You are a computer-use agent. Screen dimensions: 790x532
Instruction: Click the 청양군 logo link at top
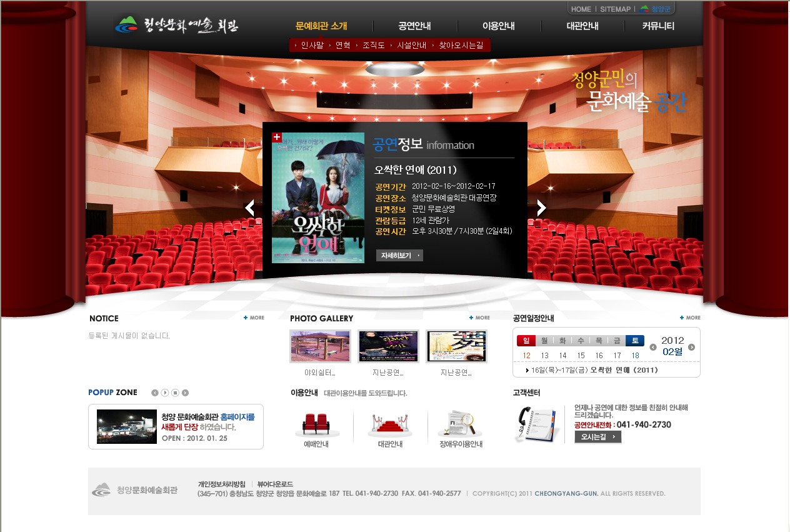655,9
